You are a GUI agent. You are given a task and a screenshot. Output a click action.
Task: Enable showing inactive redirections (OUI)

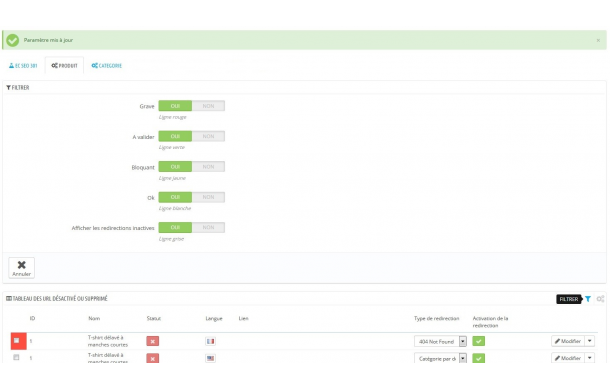[x=175, y=227]
